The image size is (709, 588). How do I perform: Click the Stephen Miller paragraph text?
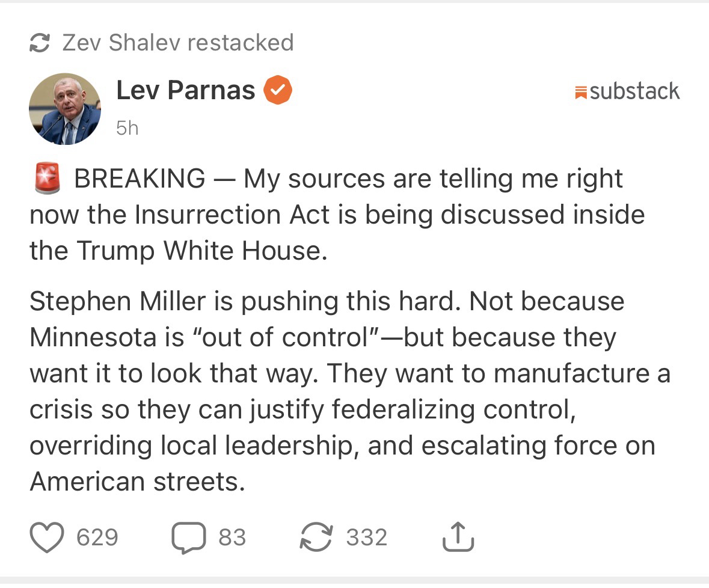(x=349, y=373)
